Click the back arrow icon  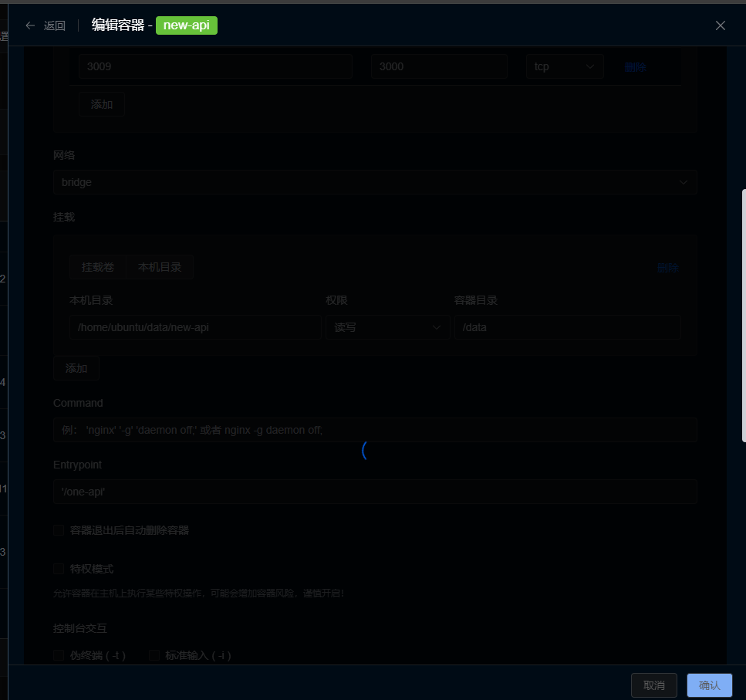[x=30, y=25]
